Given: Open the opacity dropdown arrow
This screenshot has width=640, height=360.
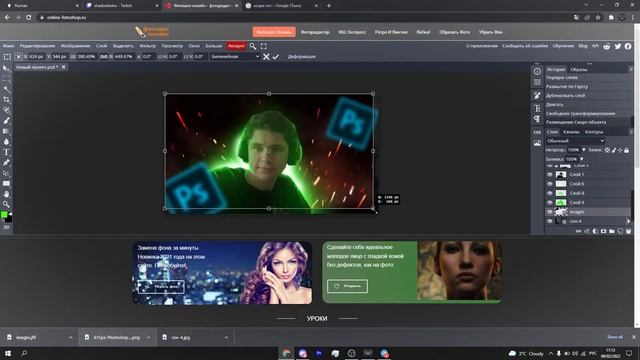Looking at the screenshot, I should coord(584,150).
